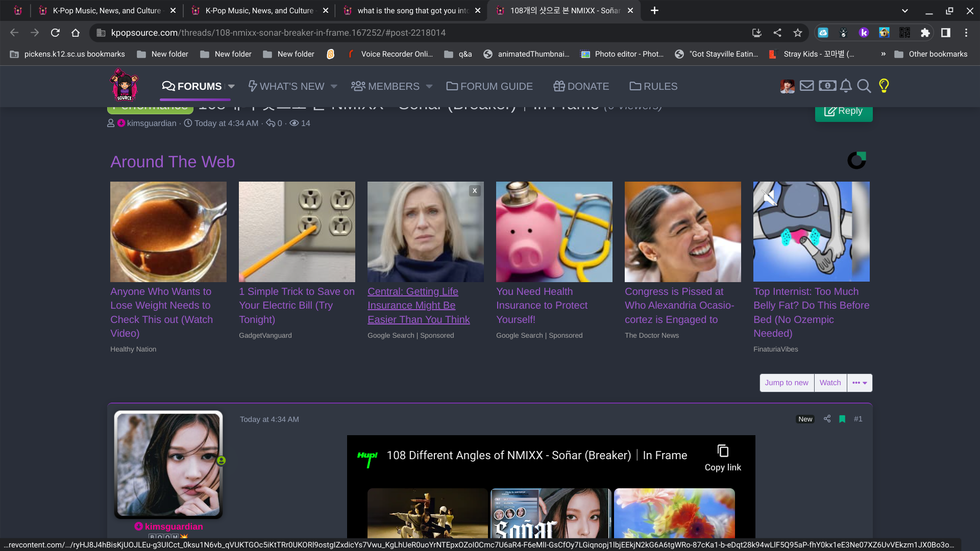
Task: Open a new browser tab
Action: (654, 10)
